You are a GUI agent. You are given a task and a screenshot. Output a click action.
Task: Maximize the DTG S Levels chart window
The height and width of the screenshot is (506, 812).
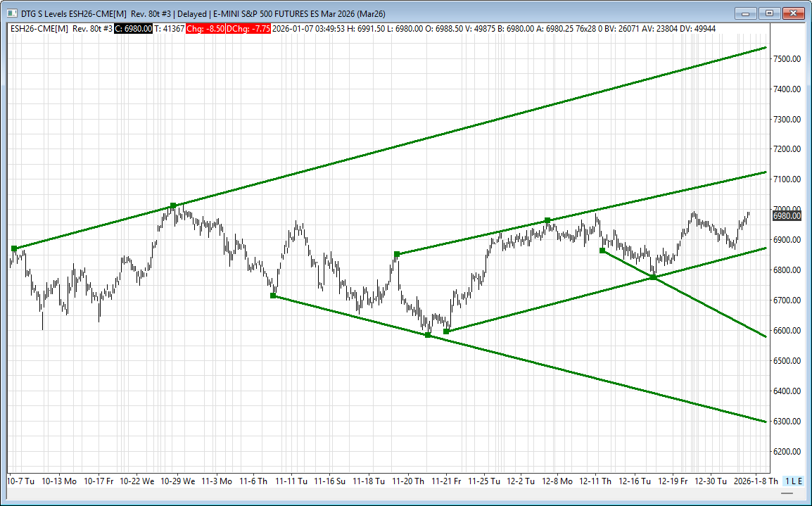(x=769, y=13)
